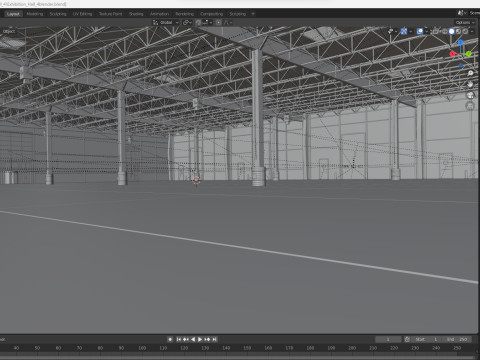Viewport: 480px width, 360px height.
Task: Click the pan view hand icon
Action: pyautogui.click(x=470, y=84)
